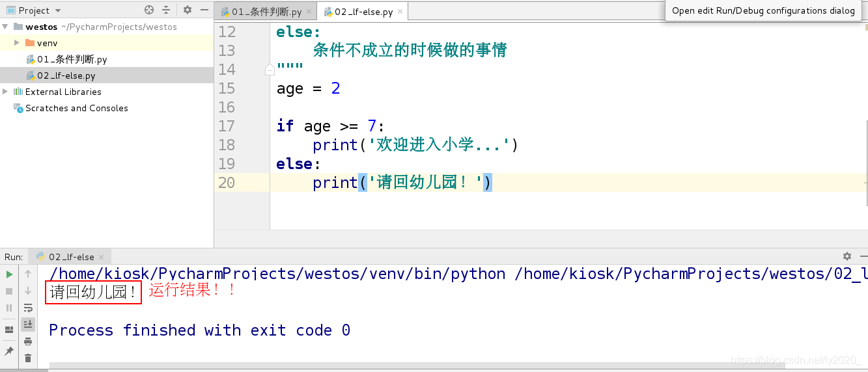The width and height of the screenshot is (868, 372).
Task: Click line number 17 in the gutter
Action: tap(227, 126)
